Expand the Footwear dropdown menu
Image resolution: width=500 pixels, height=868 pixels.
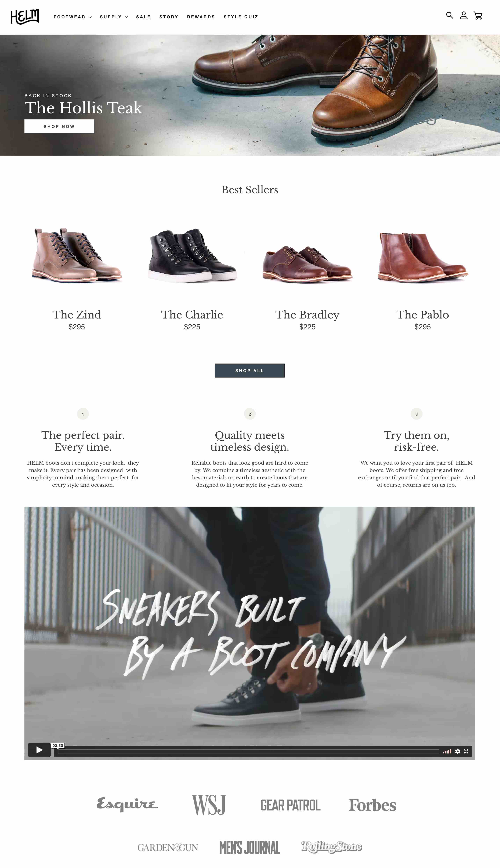tap(73, 17)
